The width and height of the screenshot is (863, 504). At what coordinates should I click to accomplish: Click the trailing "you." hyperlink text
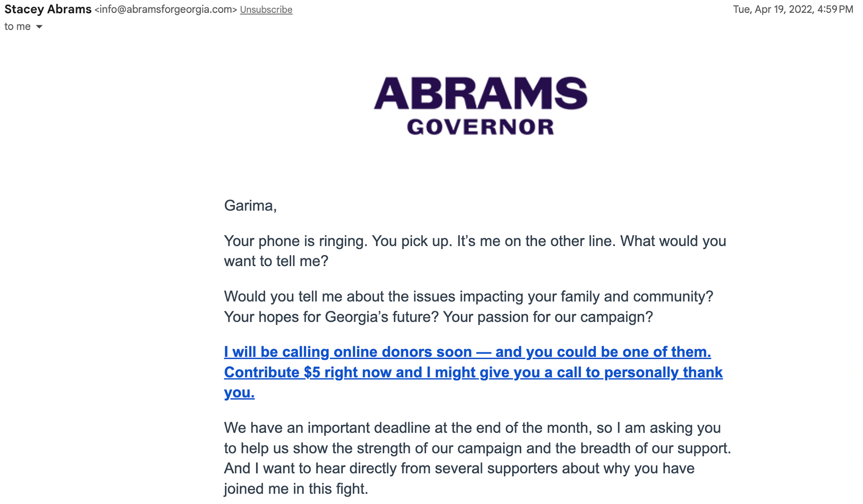pyautogui.click(x=239, y=393)
